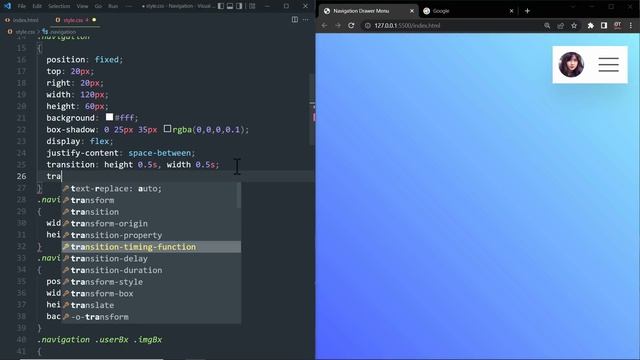Click 'space-between' value on line 24
Screen dimensions: 640x360
click(x=159, y=153)
